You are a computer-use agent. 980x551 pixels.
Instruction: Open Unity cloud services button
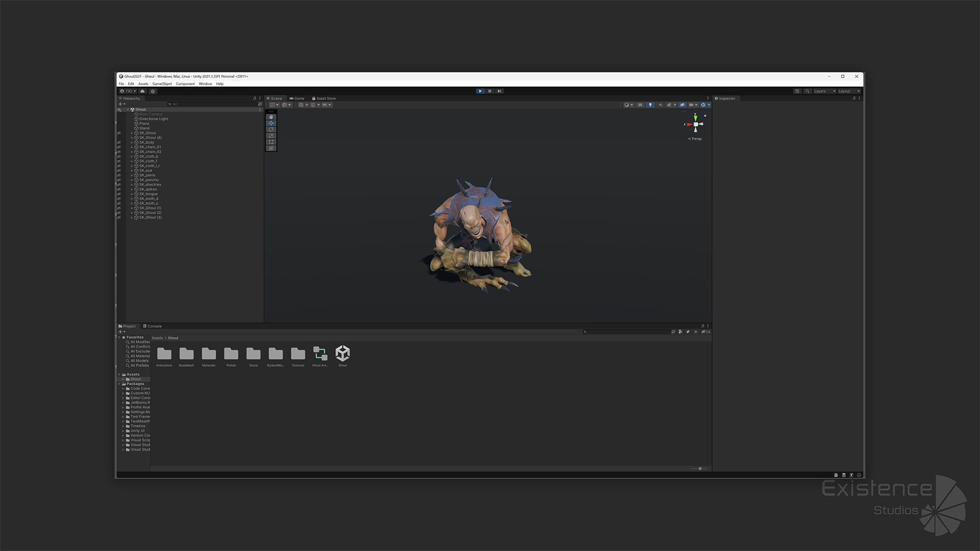(x=143, y=91)
